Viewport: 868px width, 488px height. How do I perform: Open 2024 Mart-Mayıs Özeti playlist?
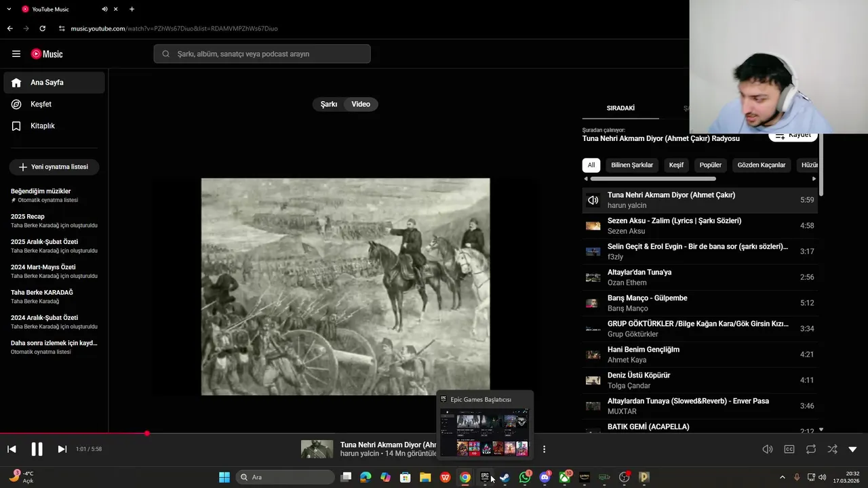[x=54, y=271]
